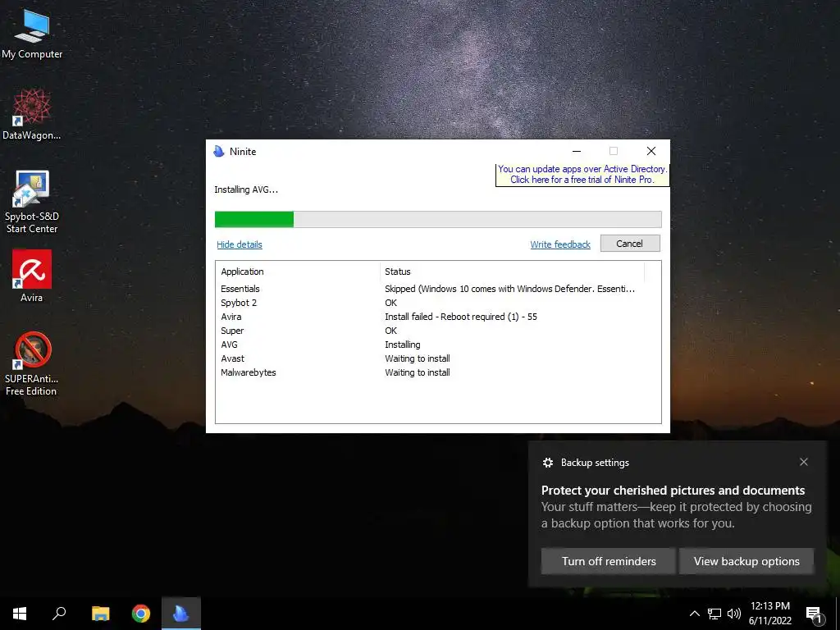Show hidden system tray icons
This screenshot has height=630, width=840.
[694, 614]
